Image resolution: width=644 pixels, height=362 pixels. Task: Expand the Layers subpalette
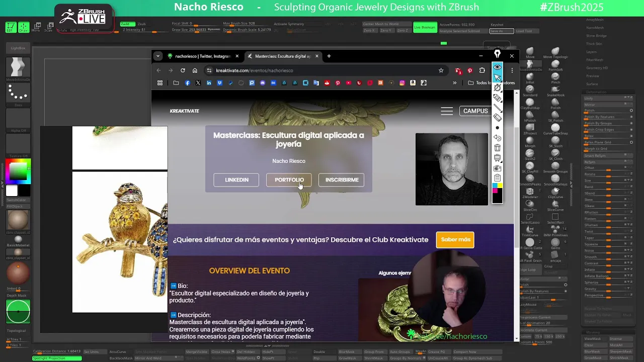click(591, 52)
